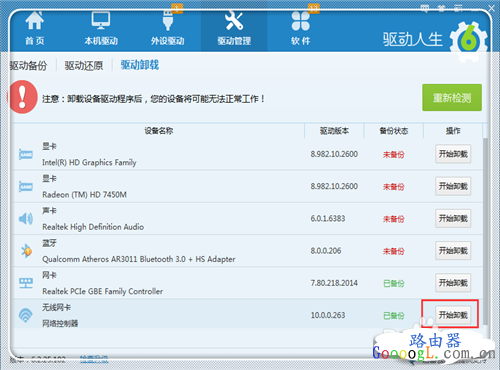
Task: Select the Intel(R) HD Graphics Family text
Action: coord(89,162)
